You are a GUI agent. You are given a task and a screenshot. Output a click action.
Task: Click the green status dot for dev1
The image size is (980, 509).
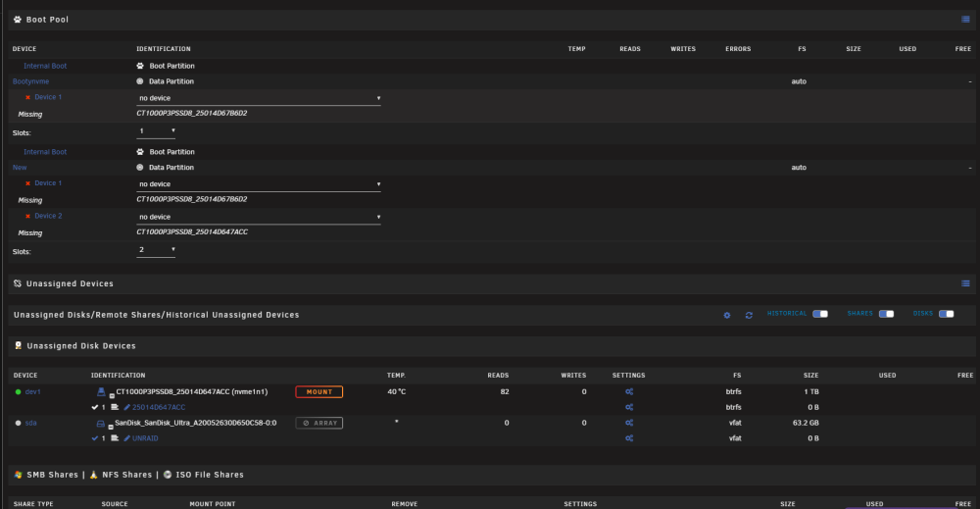point(18,392)
